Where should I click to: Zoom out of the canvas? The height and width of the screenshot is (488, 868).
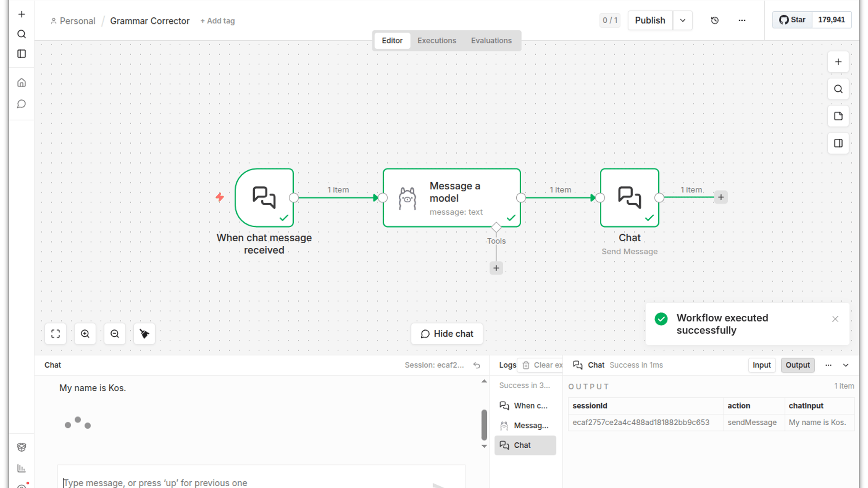115,334
